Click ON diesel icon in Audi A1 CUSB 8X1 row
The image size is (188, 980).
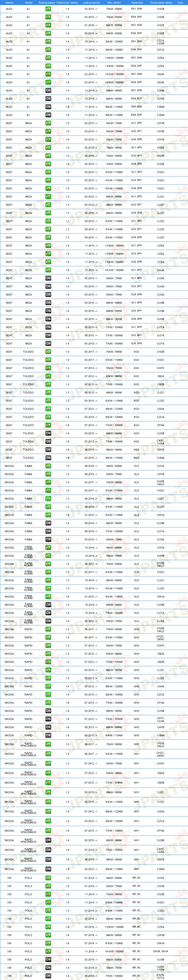coord(48,91)
